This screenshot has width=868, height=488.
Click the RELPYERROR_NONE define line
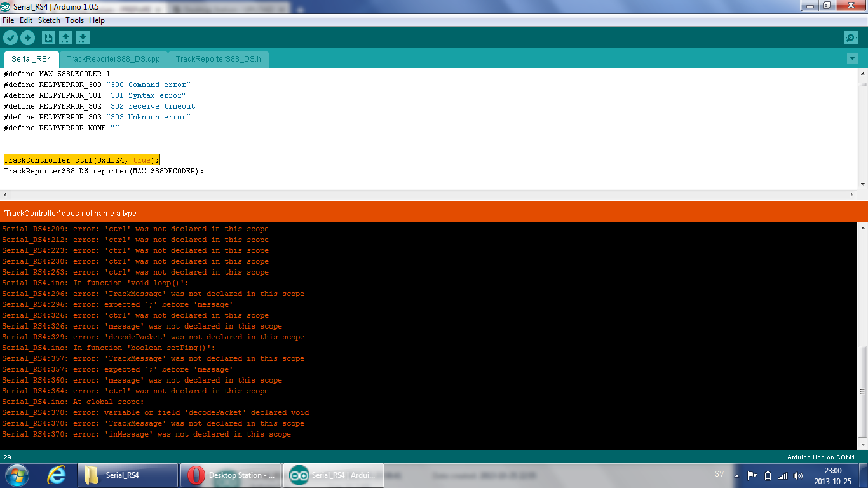[61, 128]
